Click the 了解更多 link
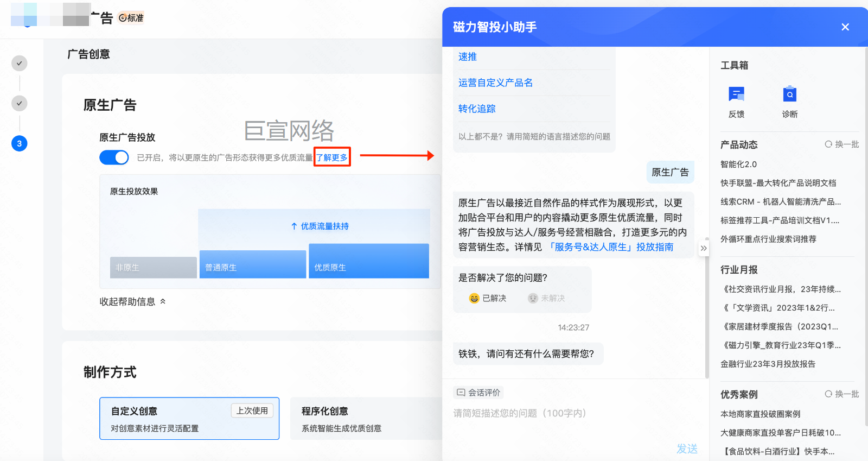 tap(332, 157)
